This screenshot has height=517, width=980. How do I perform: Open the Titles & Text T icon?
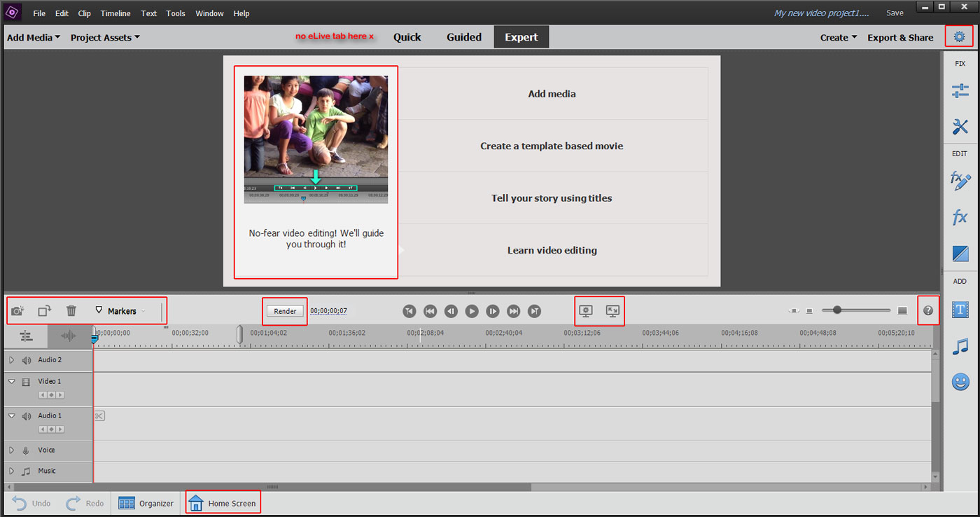coord(960,310)
